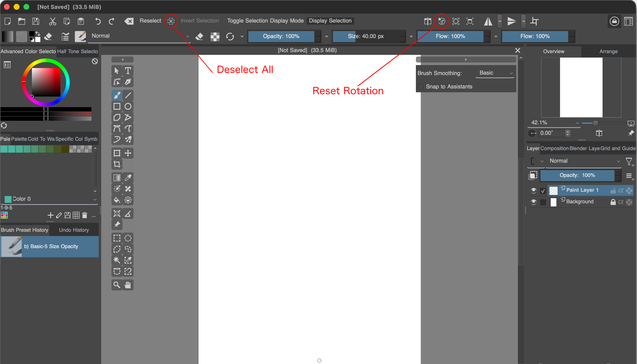Enable Snap to Assistants checkbox
Viewport: 637px width, 364px height.
421,87
